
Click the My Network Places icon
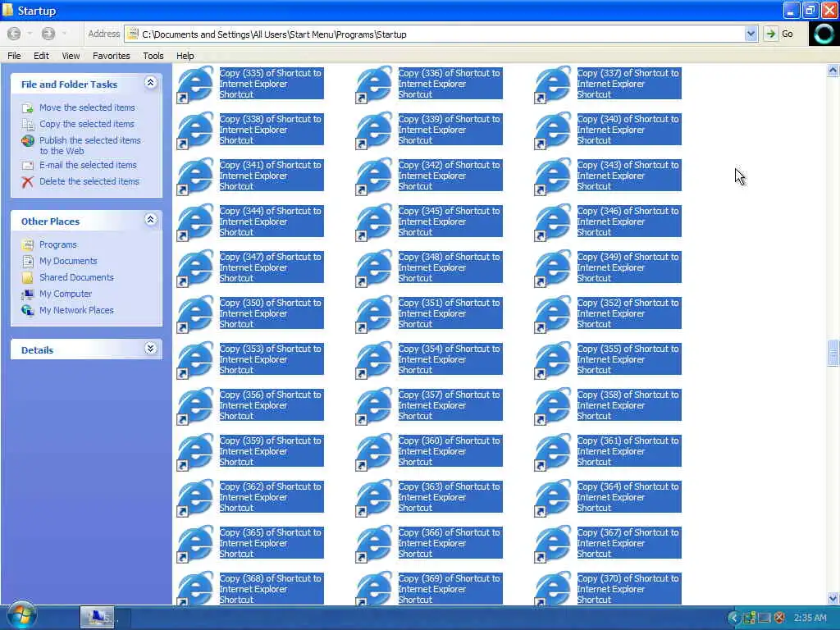click(28, 310)
